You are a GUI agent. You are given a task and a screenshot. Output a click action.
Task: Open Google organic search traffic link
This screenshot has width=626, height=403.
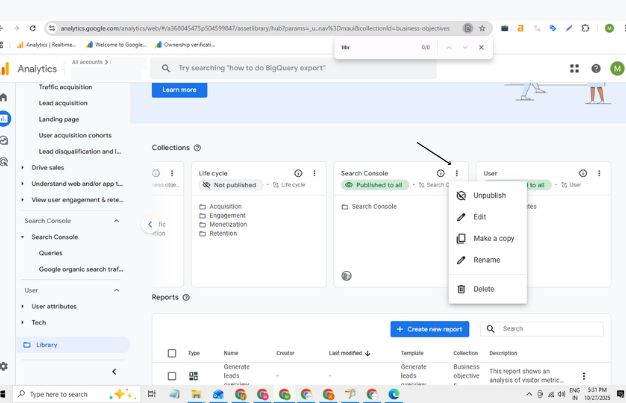(81, 269)
